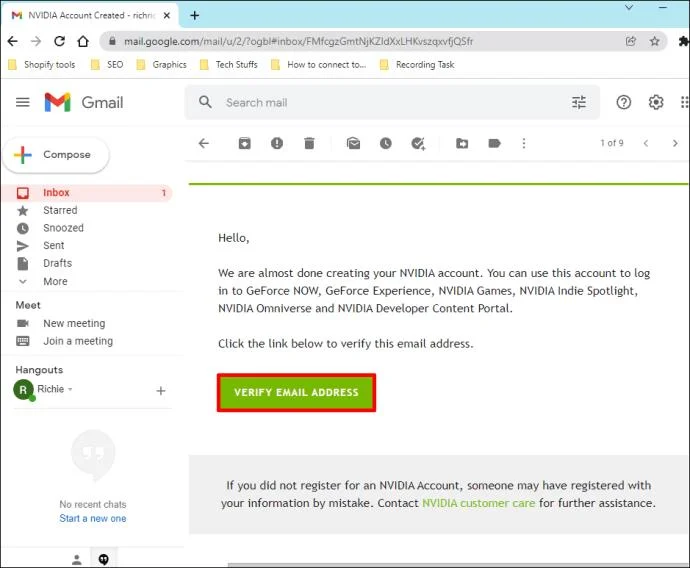Click the Richie avatar in Hangouts
The height and width of the screenshot is (568, 690).
tap(23, 390)
